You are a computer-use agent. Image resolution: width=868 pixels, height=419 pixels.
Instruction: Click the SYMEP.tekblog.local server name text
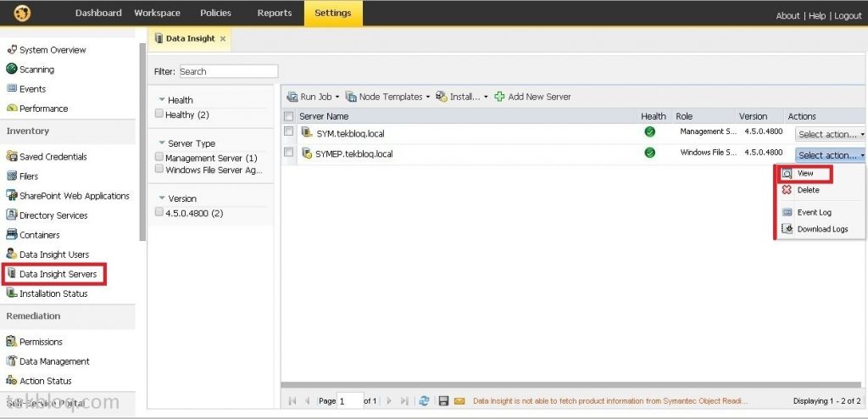point(353,154)
